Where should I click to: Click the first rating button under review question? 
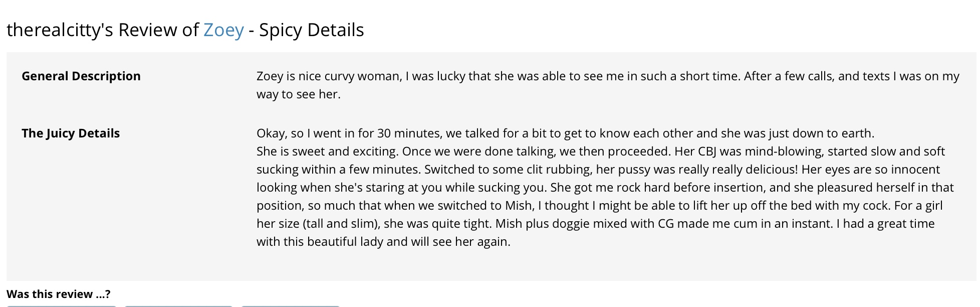(62, 305)
